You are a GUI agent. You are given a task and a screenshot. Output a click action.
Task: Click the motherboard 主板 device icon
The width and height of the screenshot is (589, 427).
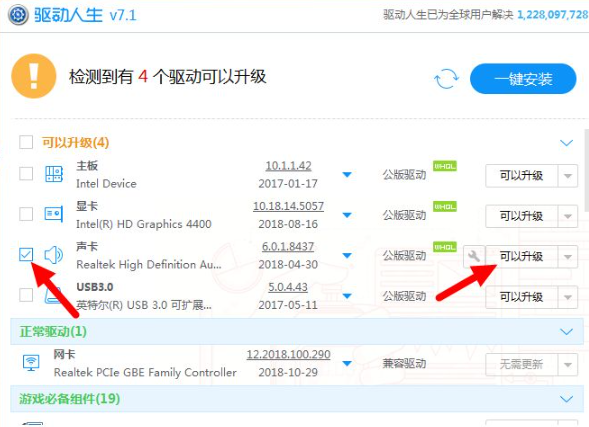click(x=54, y=174)
